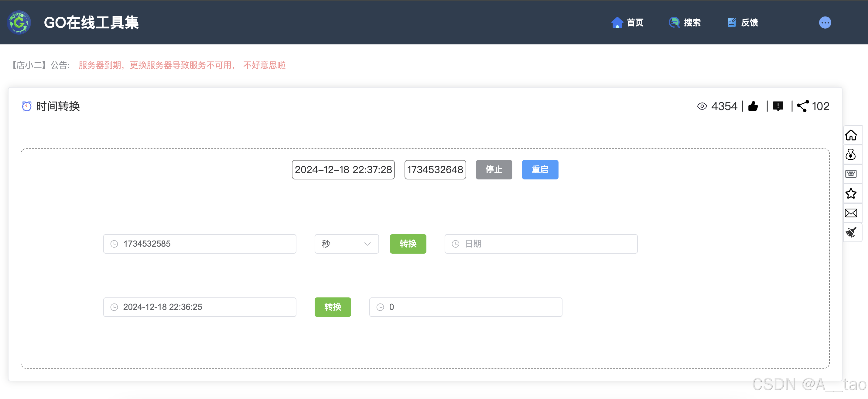The width and height of the screenshot is (868, 399).
Task: Open the 搜索 navigation menu item
Action: click(x=685, y=23)
